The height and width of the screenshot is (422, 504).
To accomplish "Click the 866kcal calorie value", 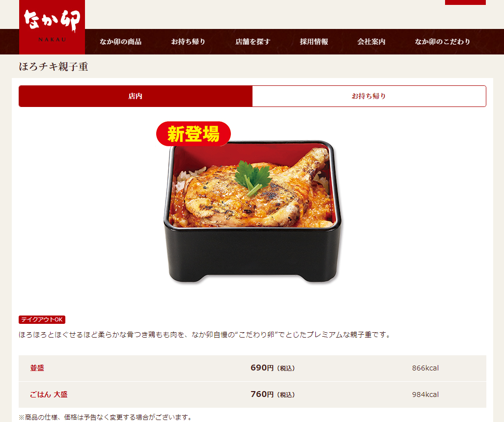I will [x=425, y=368].
